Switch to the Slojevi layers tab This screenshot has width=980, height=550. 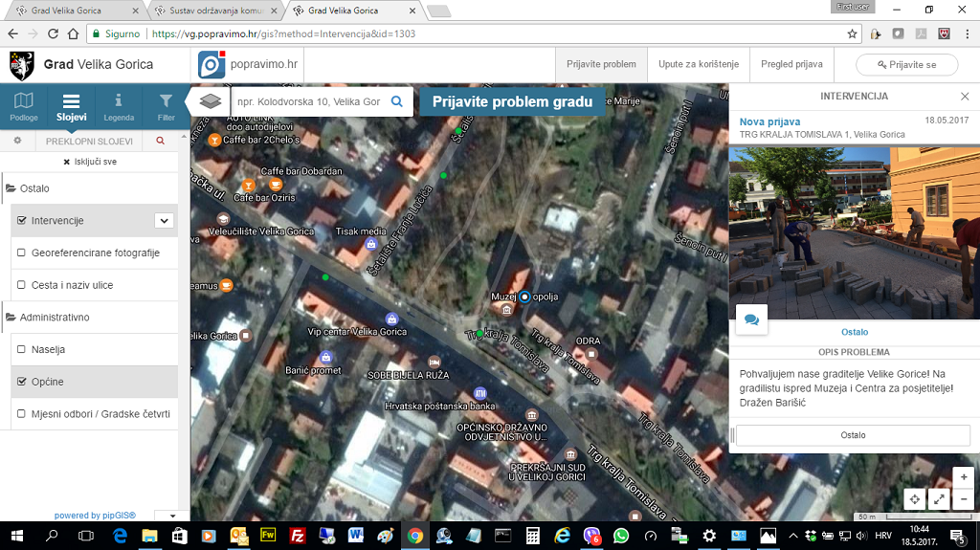tap(71, 107)
